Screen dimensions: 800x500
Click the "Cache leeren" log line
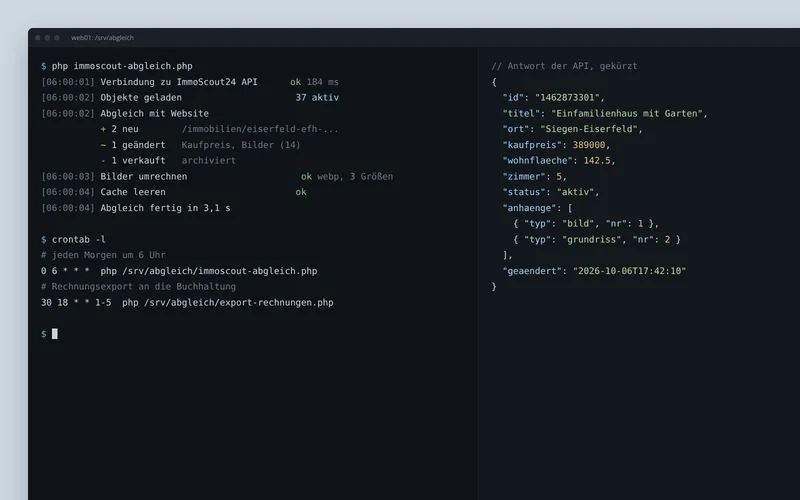click(x=133, y=192)
